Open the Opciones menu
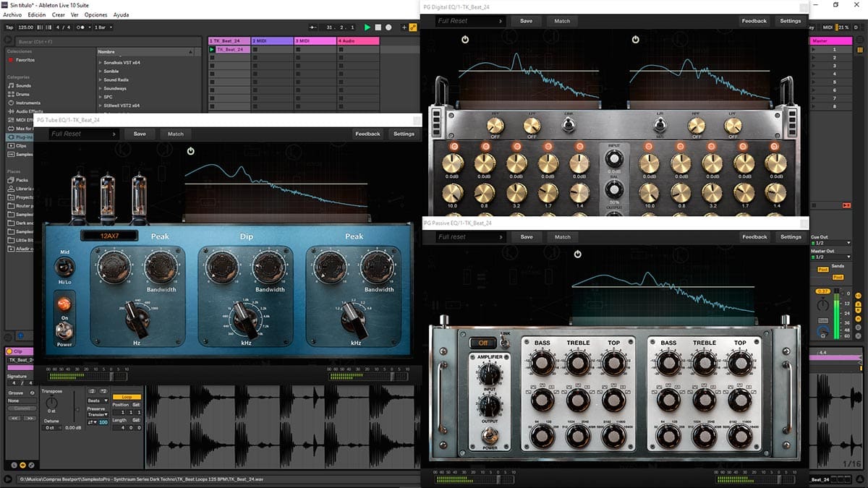Viewport: 868px width, 488px height. click(x=96, y=14)
